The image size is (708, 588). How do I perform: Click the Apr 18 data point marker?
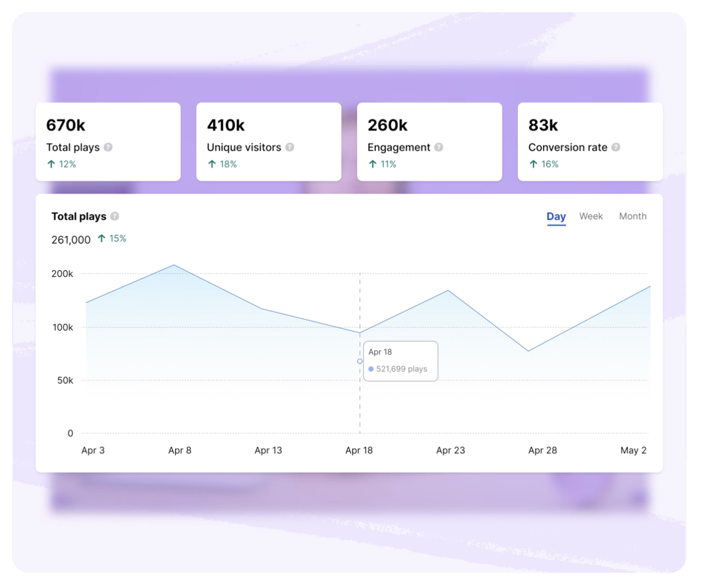360,361
